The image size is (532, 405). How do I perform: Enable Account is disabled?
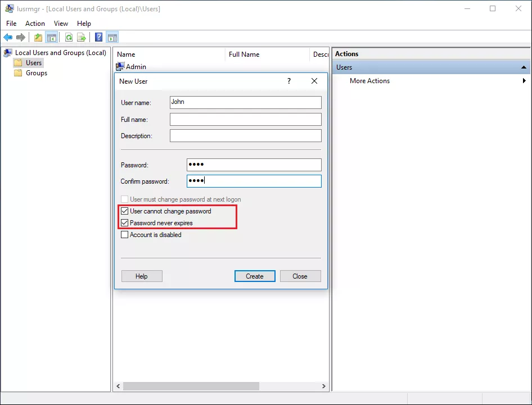(124, 235)
